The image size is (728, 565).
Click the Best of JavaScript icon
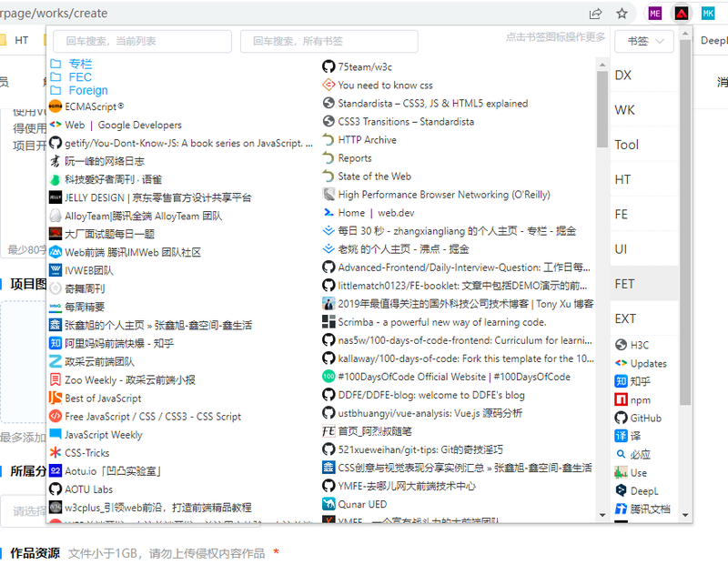[56, 398]
